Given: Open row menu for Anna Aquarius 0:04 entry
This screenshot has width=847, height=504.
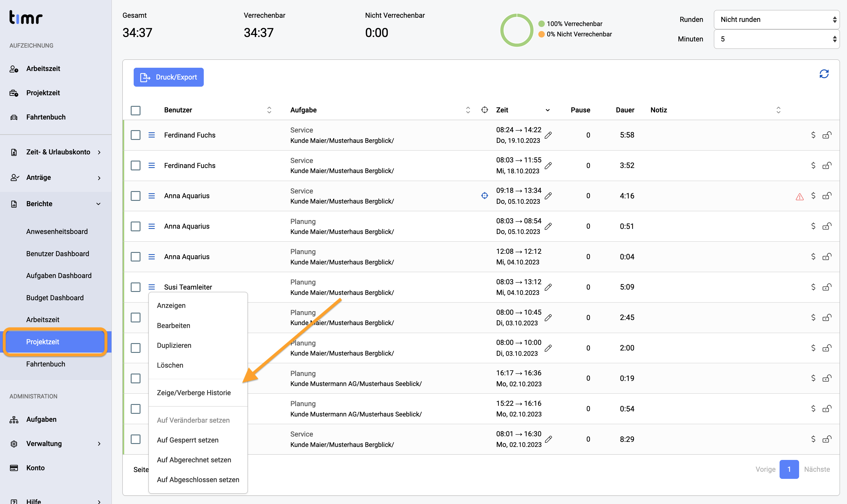Looking at the screenshot, I should coord(152,257).
